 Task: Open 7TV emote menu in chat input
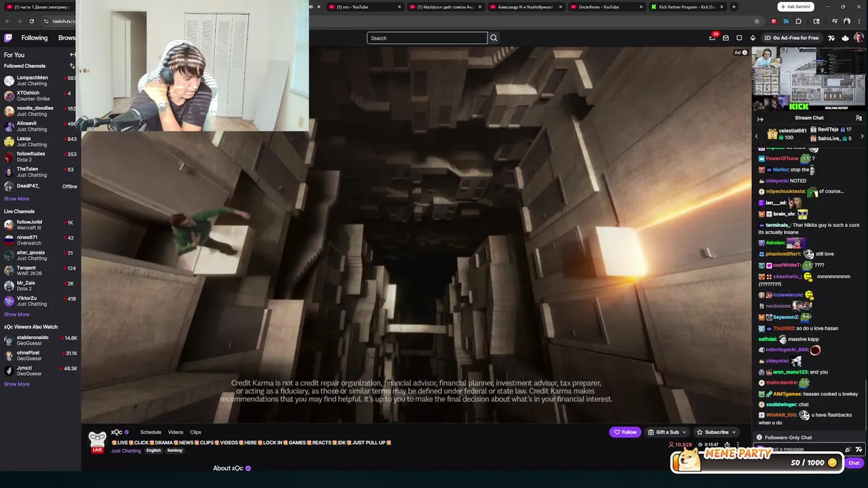[x=859, y=449]
